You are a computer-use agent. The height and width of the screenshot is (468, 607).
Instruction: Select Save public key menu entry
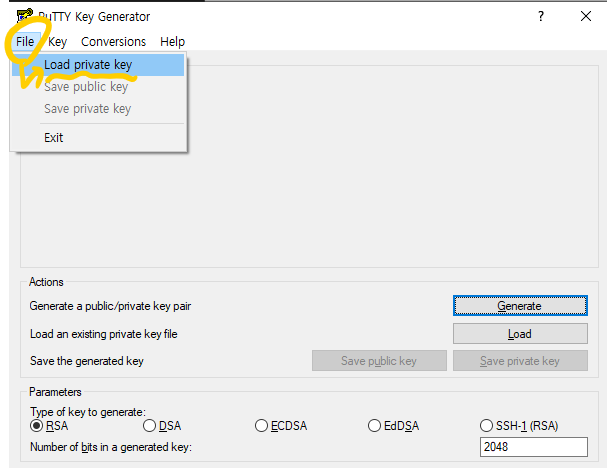click(x=98, y=87)
